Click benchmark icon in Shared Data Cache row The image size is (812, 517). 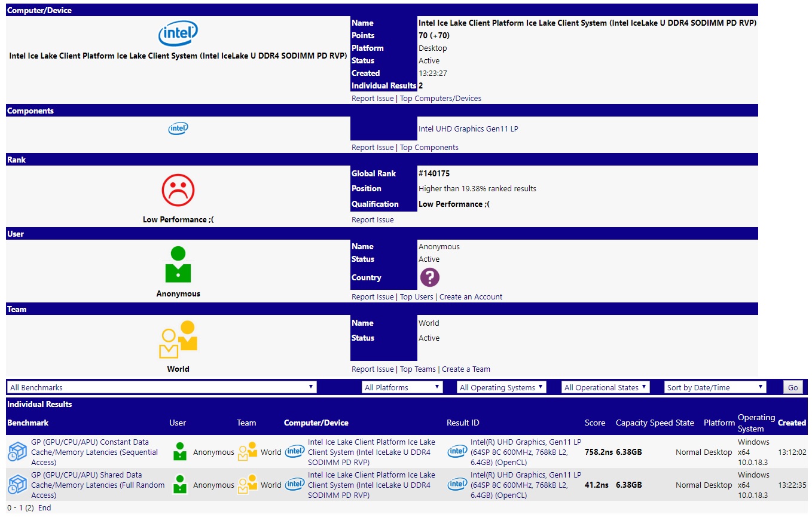point(17,485)
